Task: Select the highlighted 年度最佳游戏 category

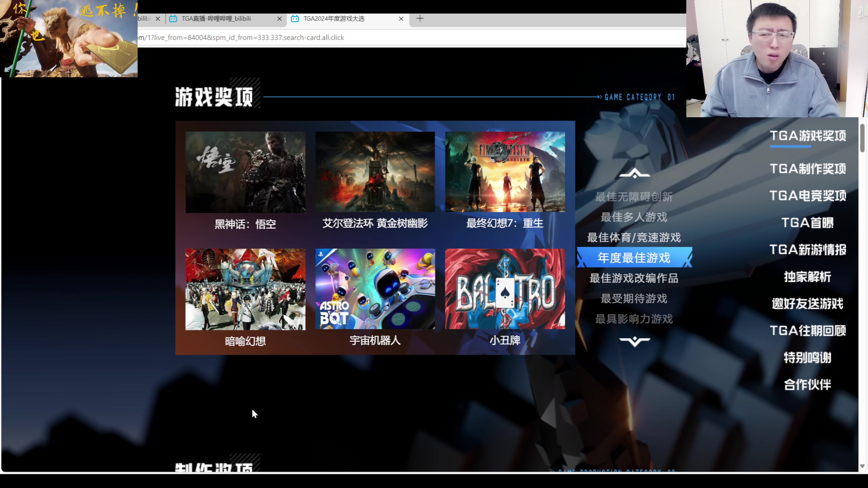Action: (x=634, y=257)
